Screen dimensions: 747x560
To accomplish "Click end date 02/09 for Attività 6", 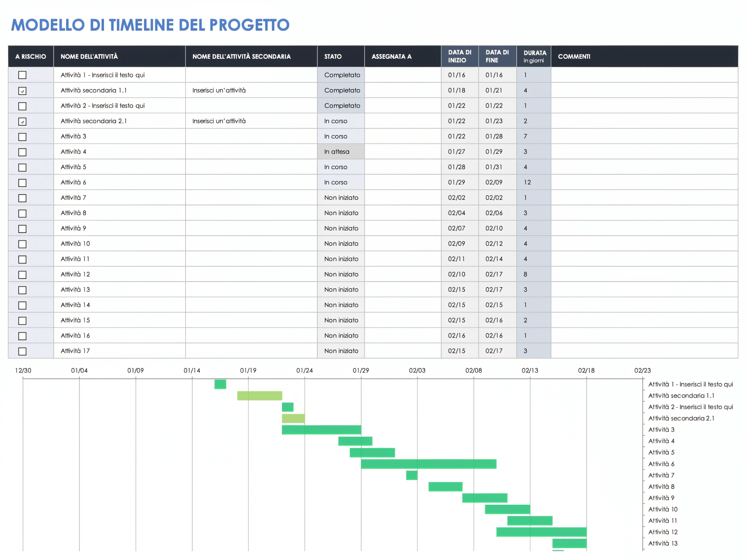I will [498, 182].
